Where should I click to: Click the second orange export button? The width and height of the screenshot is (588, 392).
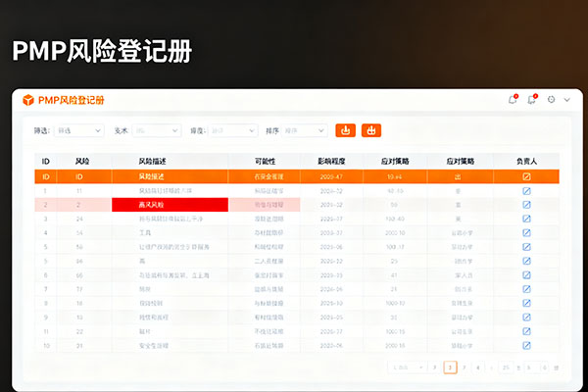(x=371, y=129)
